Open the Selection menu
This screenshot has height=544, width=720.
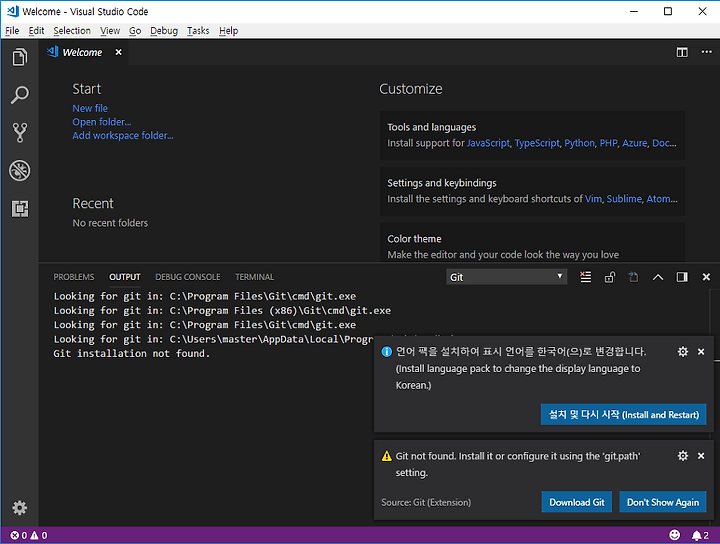click(72, 31)
